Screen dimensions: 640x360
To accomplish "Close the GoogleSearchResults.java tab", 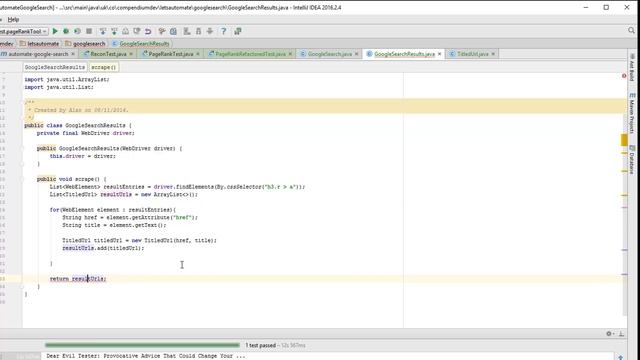I will (440, 54).
